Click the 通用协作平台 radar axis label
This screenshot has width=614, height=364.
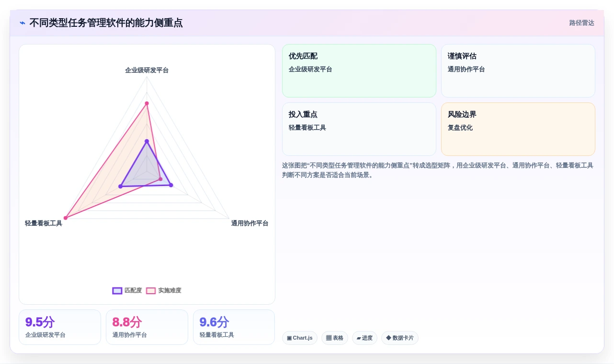pyautogui.click(x=250, y=223)
